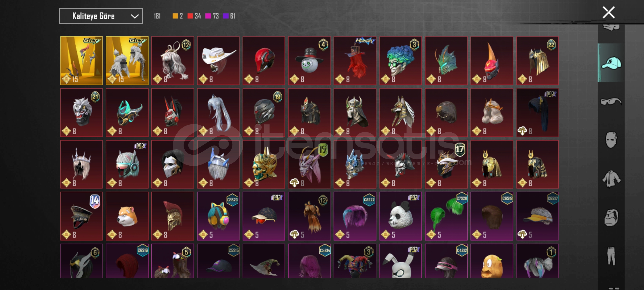
Task: Open the backpack category icon
Action: (611, 218)
